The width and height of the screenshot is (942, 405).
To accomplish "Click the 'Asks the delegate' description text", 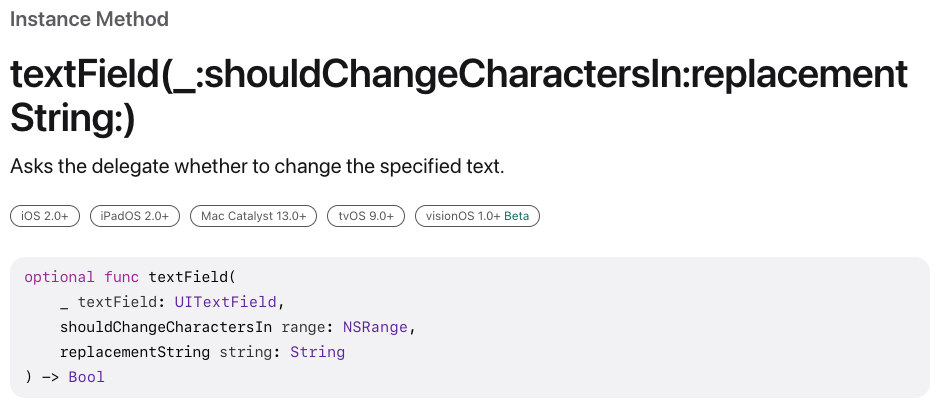I will point(257,166).
